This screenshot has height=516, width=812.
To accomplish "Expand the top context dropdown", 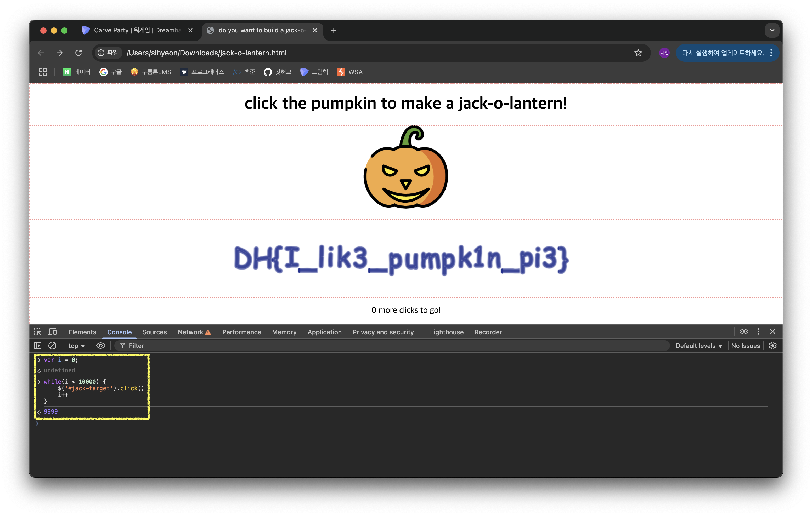I will (77, 346).
